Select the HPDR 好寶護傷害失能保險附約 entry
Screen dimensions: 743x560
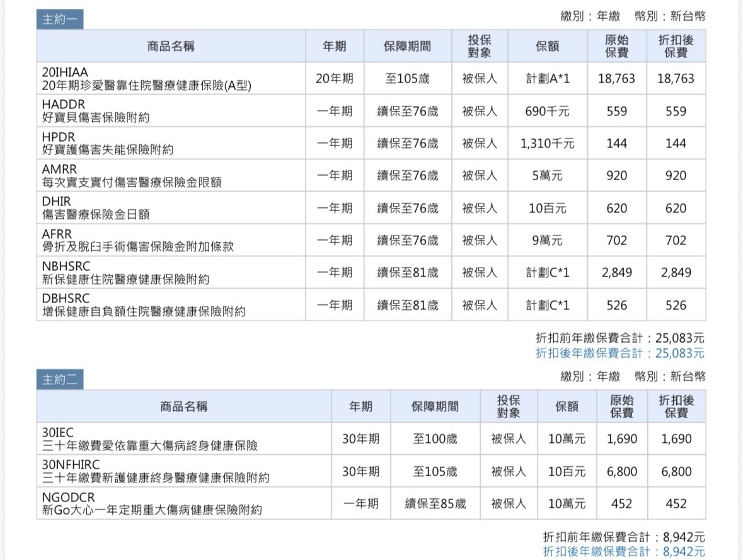click(107, 144)
